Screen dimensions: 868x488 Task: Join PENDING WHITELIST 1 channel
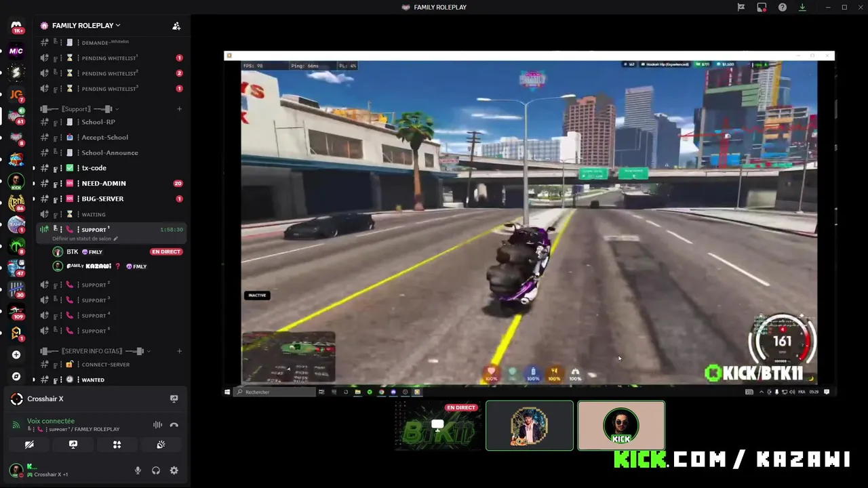[111, 58]
